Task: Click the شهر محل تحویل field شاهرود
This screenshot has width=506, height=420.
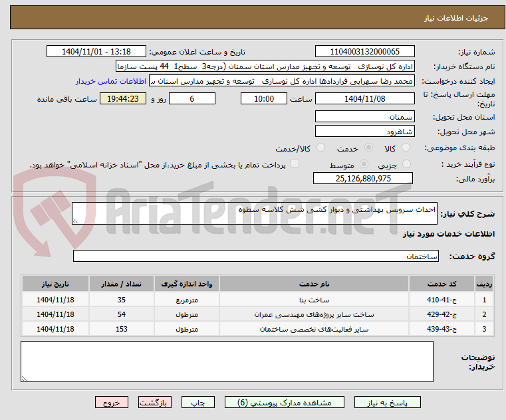Action: point(364,132)
